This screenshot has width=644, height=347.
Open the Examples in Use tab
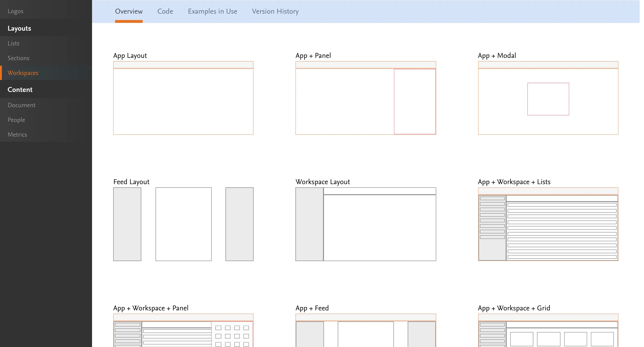[x=213, y=12]
